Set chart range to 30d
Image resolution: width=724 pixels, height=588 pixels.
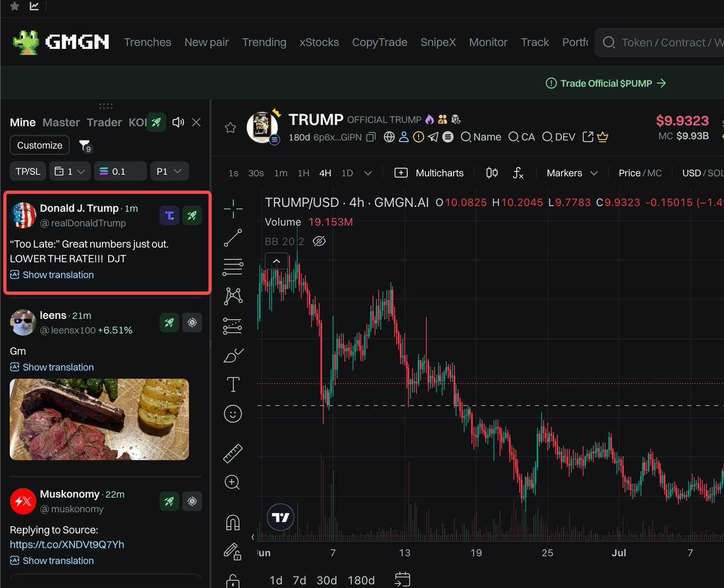tap(327, 580)
